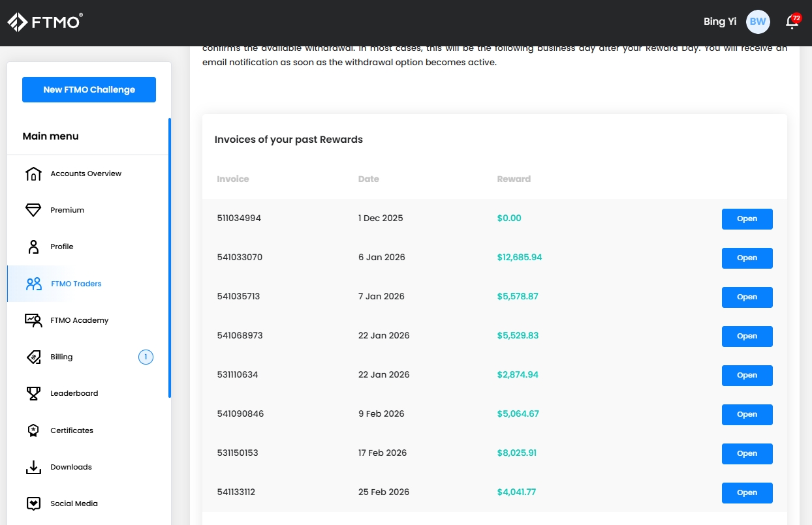The image size is (812, 525).
Task: Click the Premium diamond icon
Action: pos(33,211)
